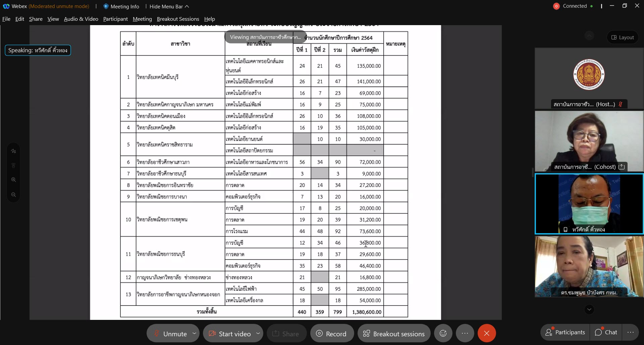Expand video options next to Start video
This screenshot has width=644, height=345.
pyautogui.click(x=258, y=333)
